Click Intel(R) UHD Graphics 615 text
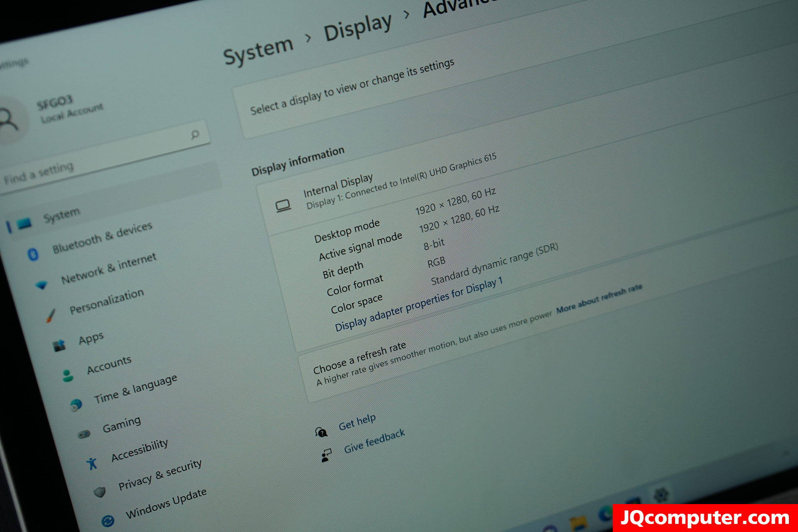The image size is (798, 532). [x=448, y=169]
